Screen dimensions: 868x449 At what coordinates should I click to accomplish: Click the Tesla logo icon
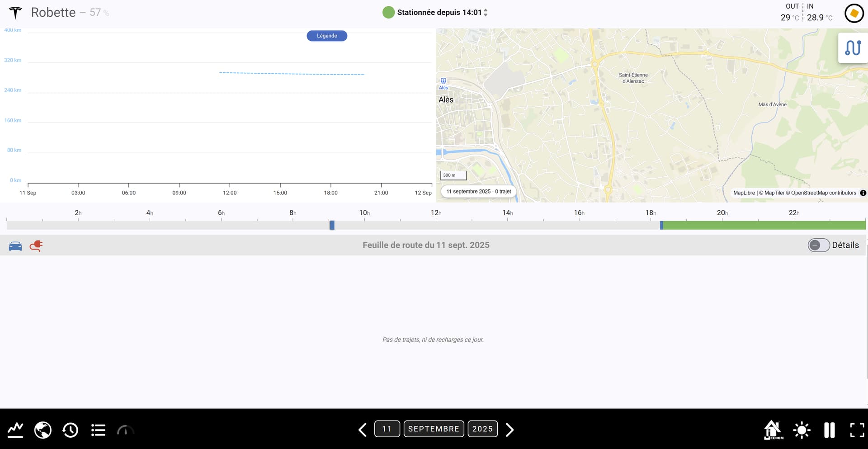(15, 13)
